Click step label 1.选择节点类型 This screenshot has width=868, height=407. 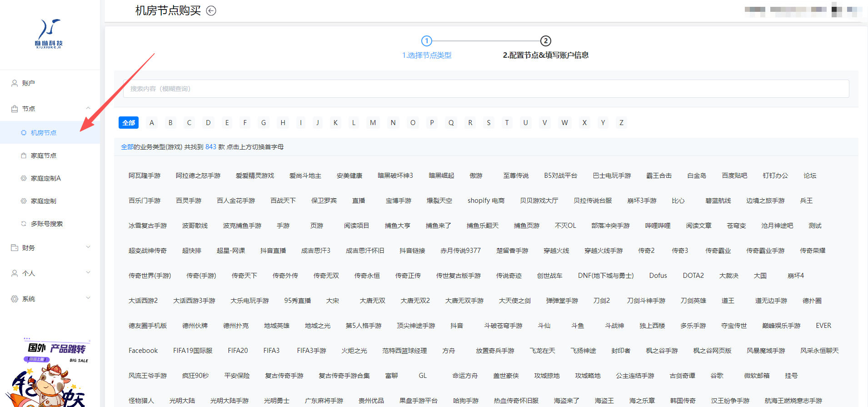click(x=427, y=55)
